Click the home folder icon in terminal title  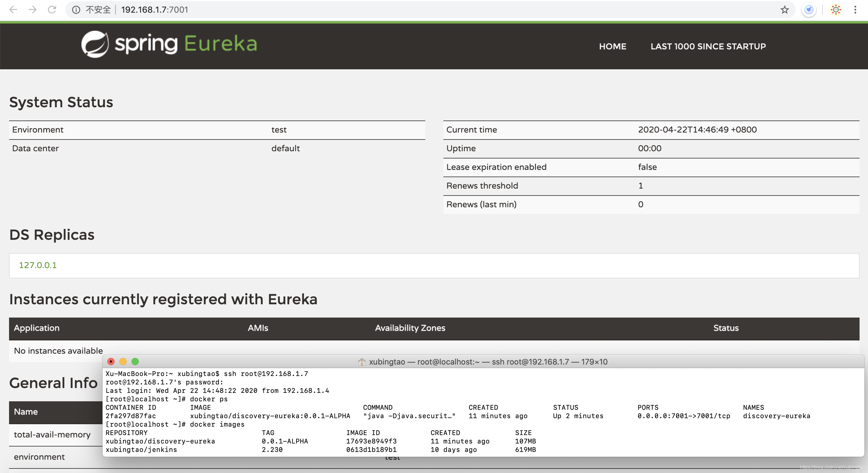pyautogui.click(x=362, y=362)
